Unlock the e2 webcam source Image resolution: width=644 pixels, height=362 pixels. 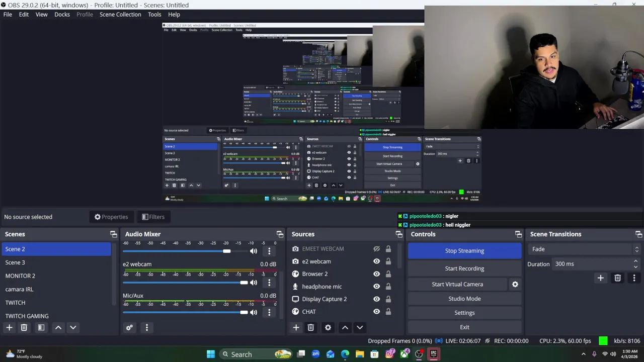388,261
